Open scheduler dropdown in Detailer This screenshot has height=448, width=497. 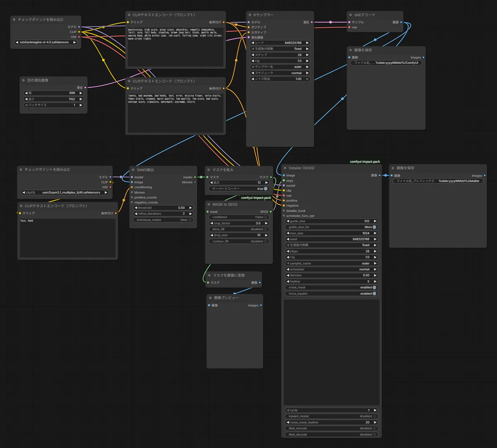[x=331, y=269]
